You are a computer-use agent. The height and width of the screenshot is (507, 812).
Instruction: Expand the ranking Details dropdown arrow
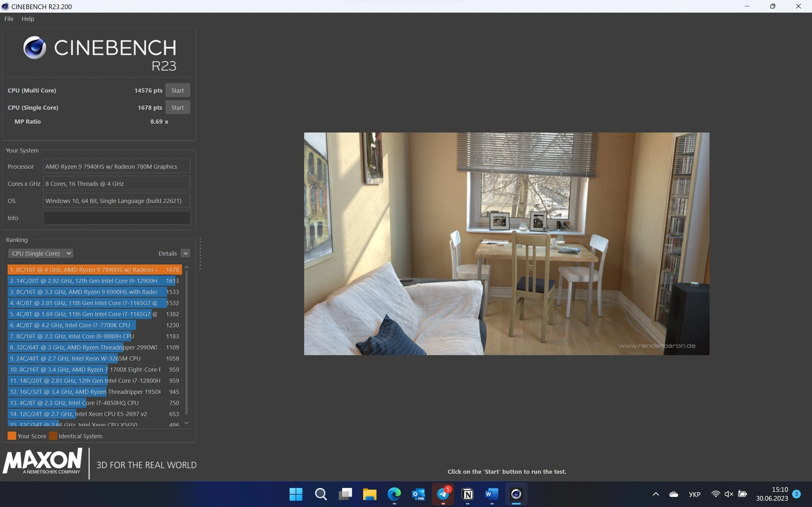click(x=185, y=253)
